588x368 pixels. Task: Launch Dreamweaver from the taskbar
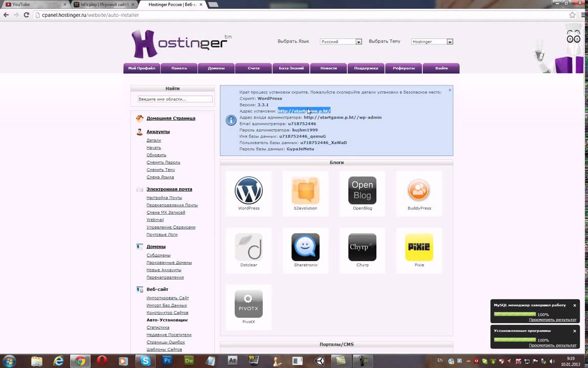[x=189, y=360]
